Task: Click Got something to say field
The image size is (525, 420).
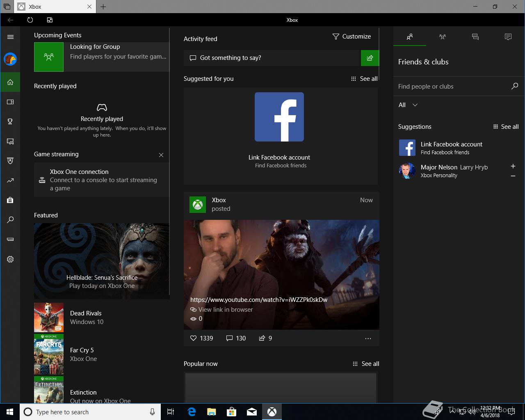Action: pyautogui.click(x=272, y=58)
